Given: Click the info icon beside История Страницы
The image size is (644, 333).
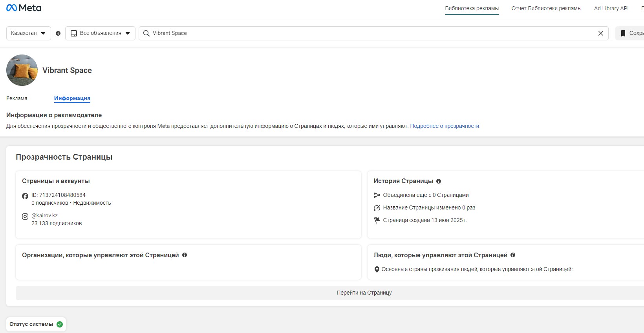Looking at the screenshot, I should (439, 181).
